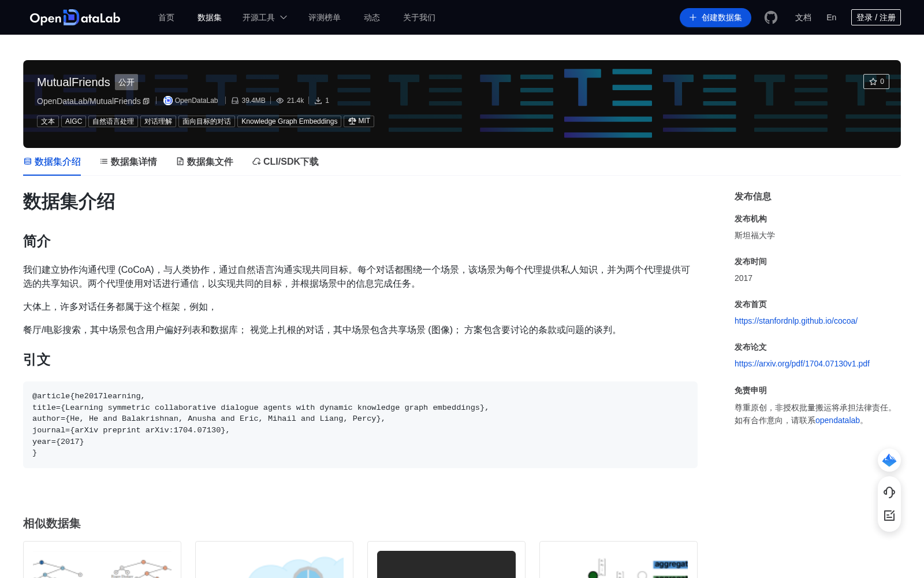924x578 pixels.
Task: Open 文档 link in header
Action: 803,17
